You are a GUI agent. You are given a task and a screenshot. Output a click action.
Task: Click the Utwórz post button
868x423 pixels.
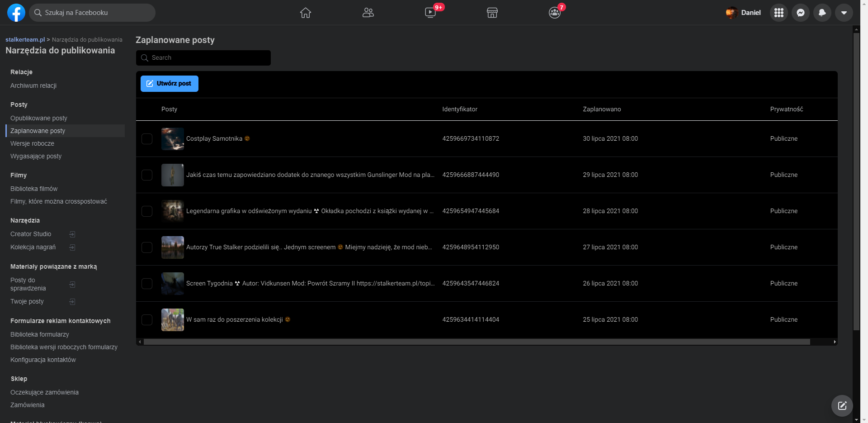pyautogui.click(x=170, y=84)
